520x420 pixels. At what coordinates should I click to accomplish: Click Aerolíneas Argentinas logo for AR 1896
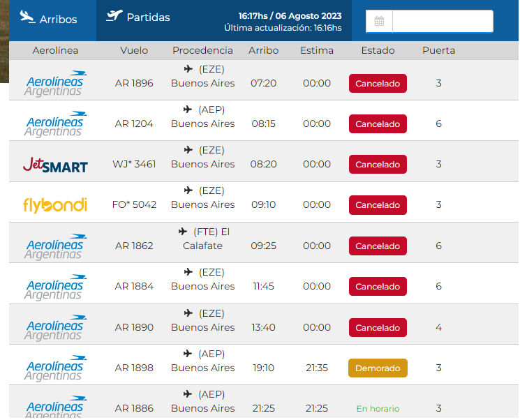(55, 83)
